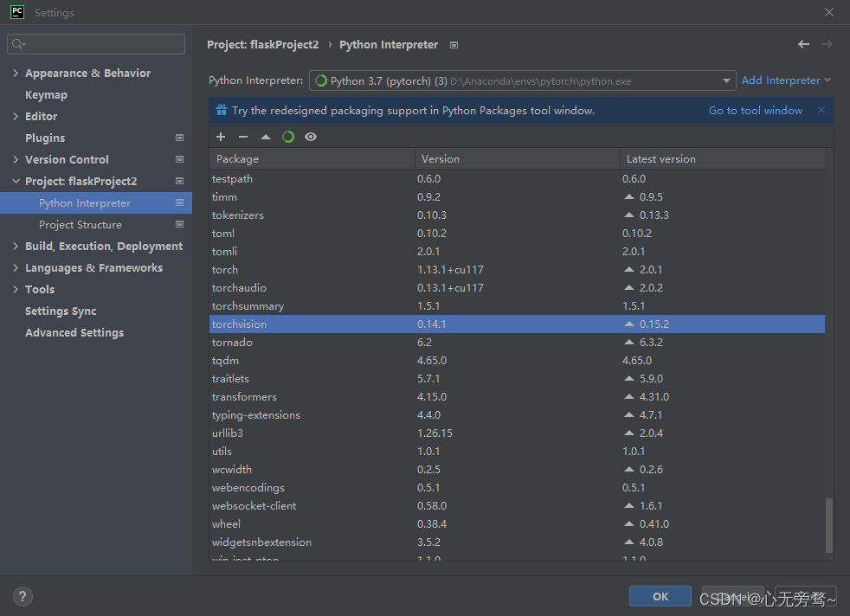Select the Conda package manager icon

(x=288, y=137)
